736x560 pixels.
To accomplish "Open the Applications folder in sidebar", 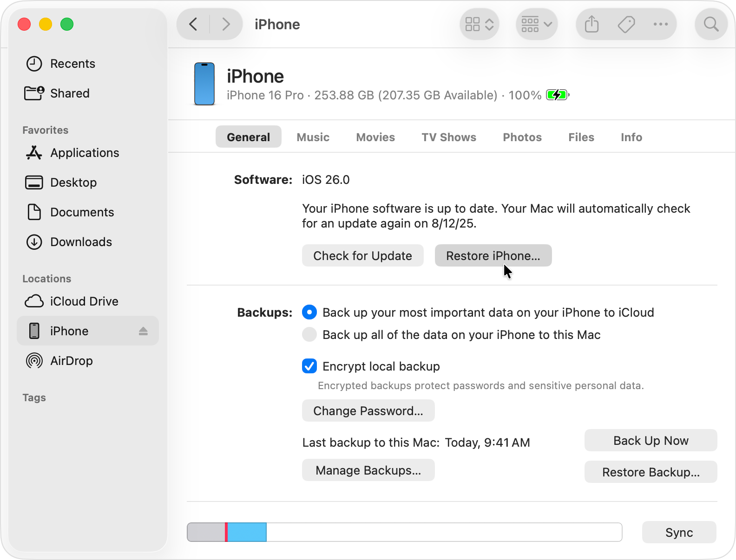I will coord(84,153).
